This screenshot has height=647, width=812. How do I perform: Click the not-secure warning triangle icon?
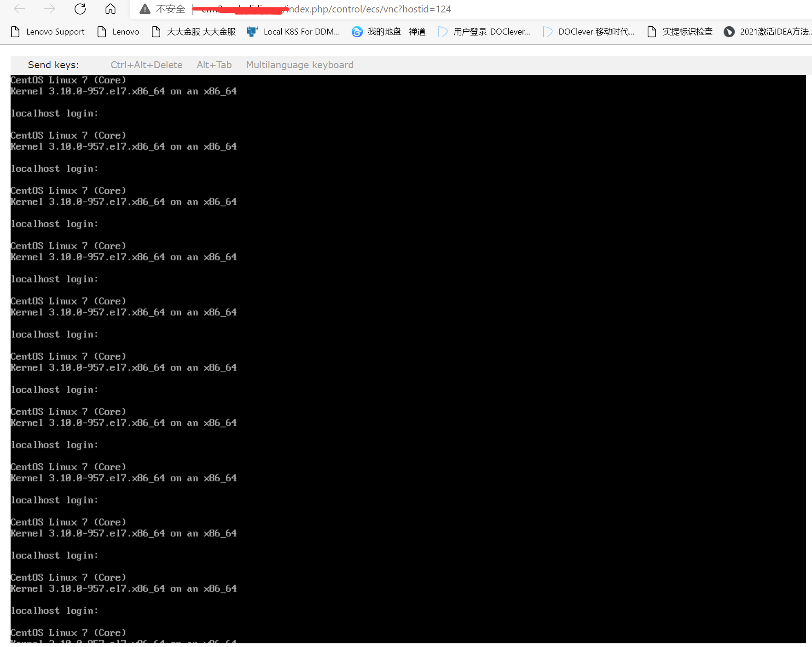coord(145,9)
